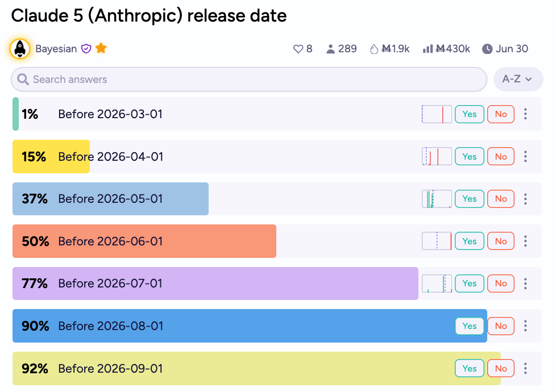Viewport: 556px width, 392px height.
Task: Click the Jun 30 close date
Action: pyautogui.click(x=512, y=48)
